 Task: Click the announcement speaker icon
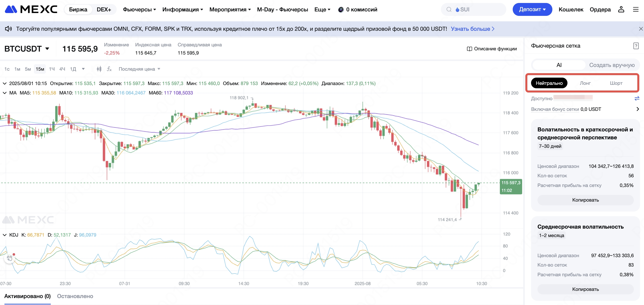coord(8,29)
